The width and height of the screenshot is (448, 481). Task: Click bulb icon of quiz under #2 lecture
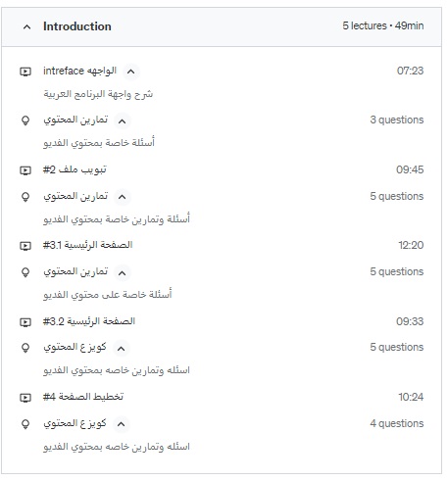[25, 197]
